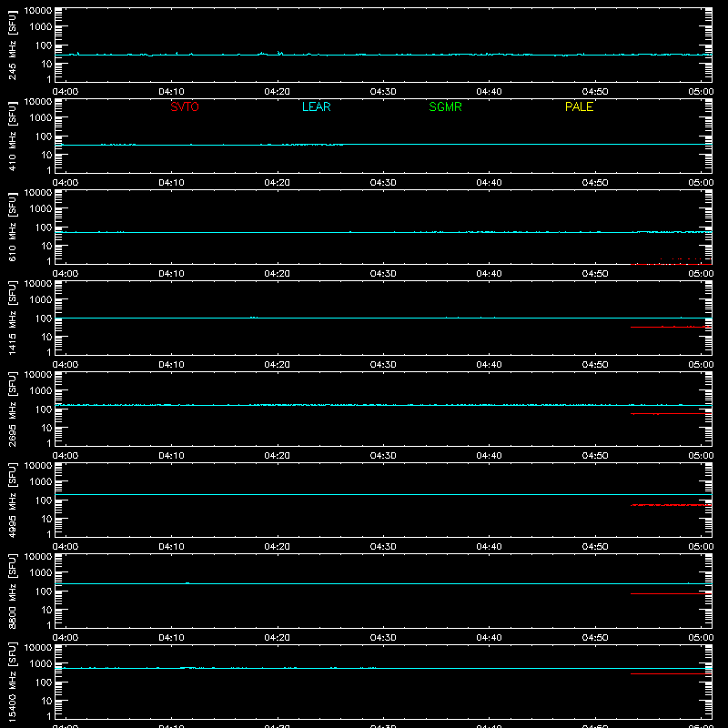728x728 pixels.
Task: Click 04:40 under the 610 MHz panel
Action: (x=489, y=274)
